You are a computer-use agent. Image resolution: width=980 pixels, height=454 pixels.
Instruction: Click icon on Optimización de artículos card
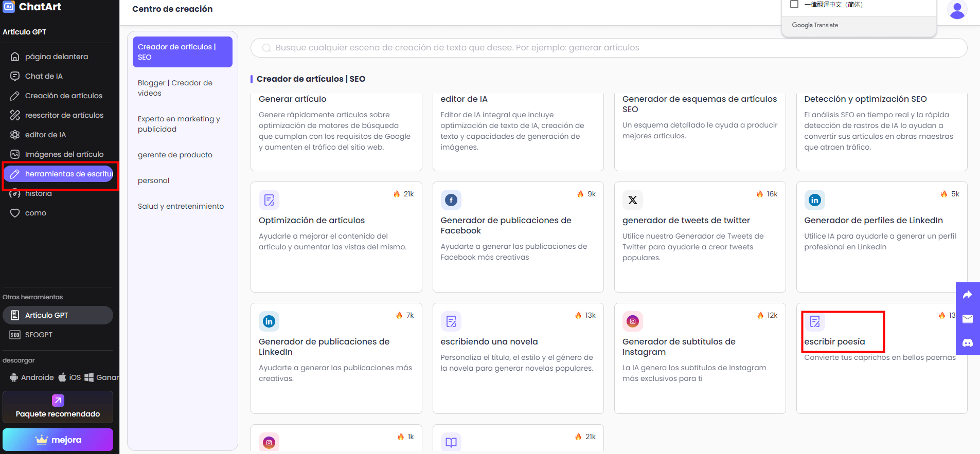[269, 200]
